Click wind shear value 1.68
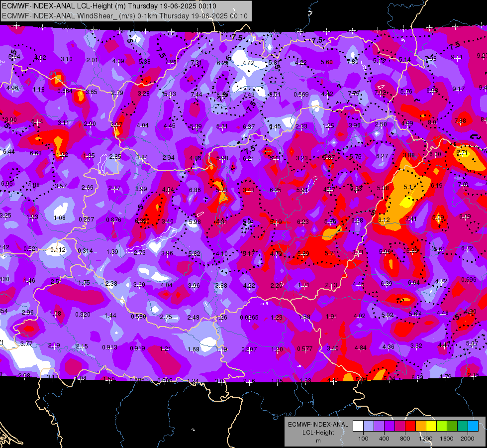Image resolution: width=487 pixels, height=448 pixels. pyautogui.click(x=193, y=349)
